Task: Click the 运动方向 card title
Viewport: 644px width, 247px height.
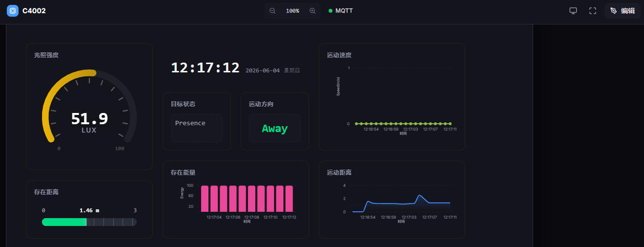Action: [x=261, y=104]
